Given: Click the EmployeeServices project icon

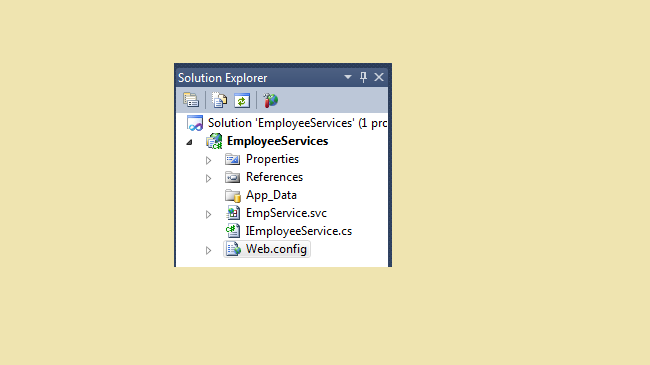Looking at the screenshot, I should pyautogui.click(x=214, y=141).
